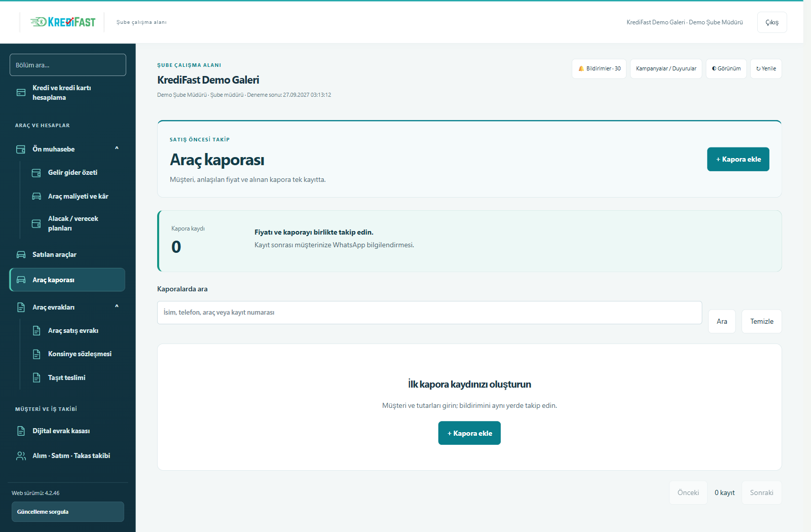This screenshot has width=811, height=532.
Task: Click the Araç maliyeti ve kâr car icon
Action: (36, 196)
